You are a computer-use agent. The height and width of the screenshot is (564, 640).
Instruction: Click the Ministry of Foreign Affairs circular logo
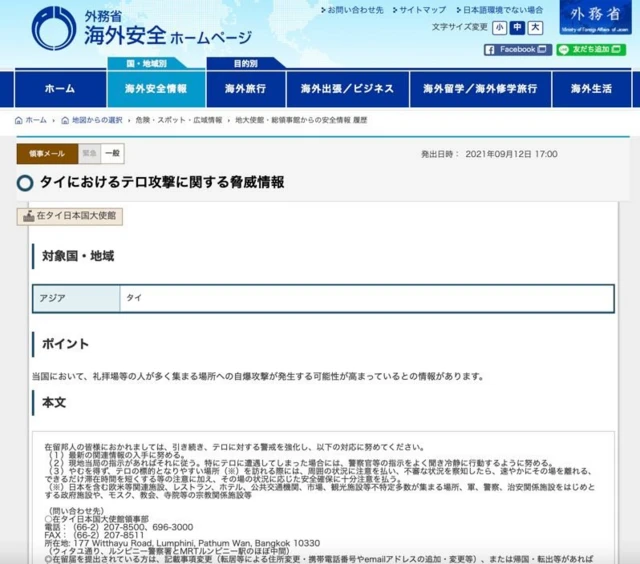click(54, 28)
